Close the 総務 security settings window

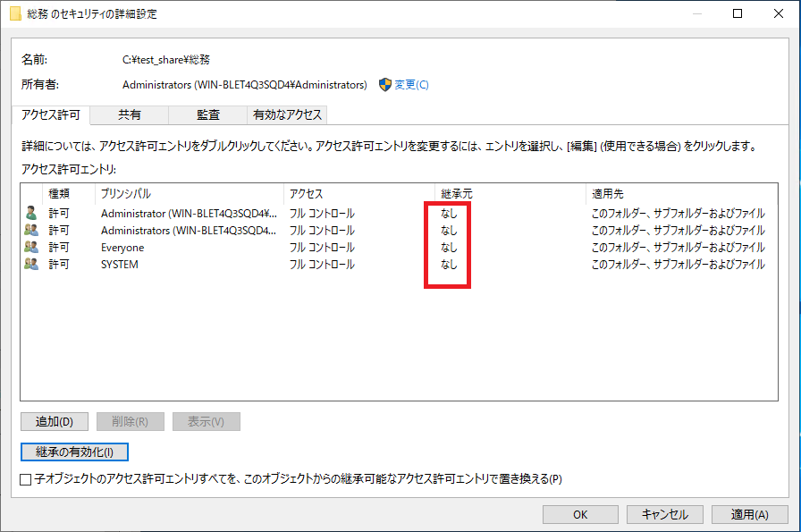click(x=779, y=13)
